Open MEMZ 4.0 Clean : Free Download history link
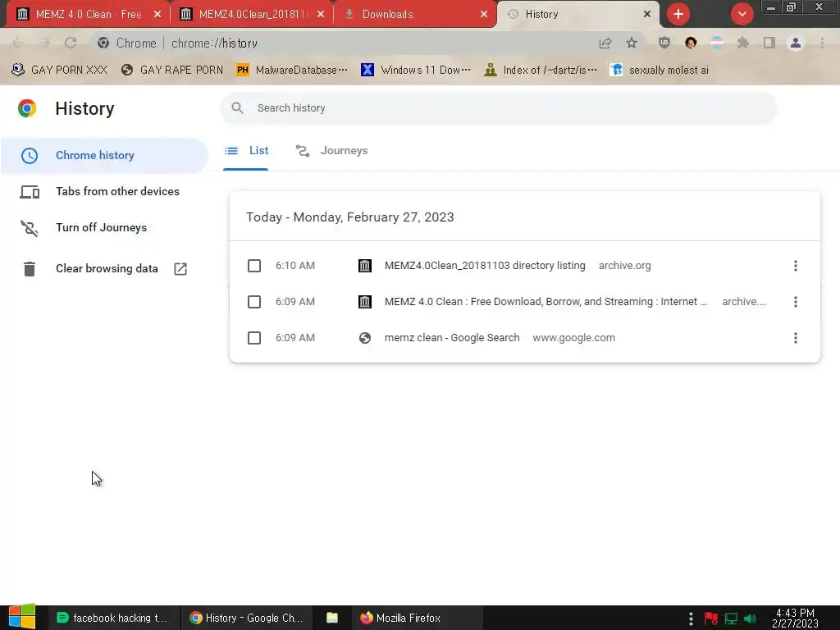This screenshot has width=840, height=630. [x=546, y=302]
